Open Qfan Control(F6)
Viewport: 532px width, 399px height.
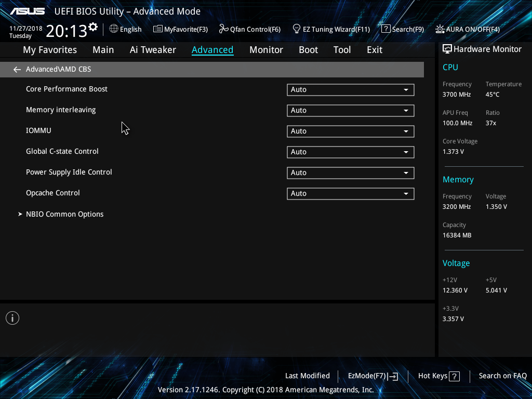(250, 29)
